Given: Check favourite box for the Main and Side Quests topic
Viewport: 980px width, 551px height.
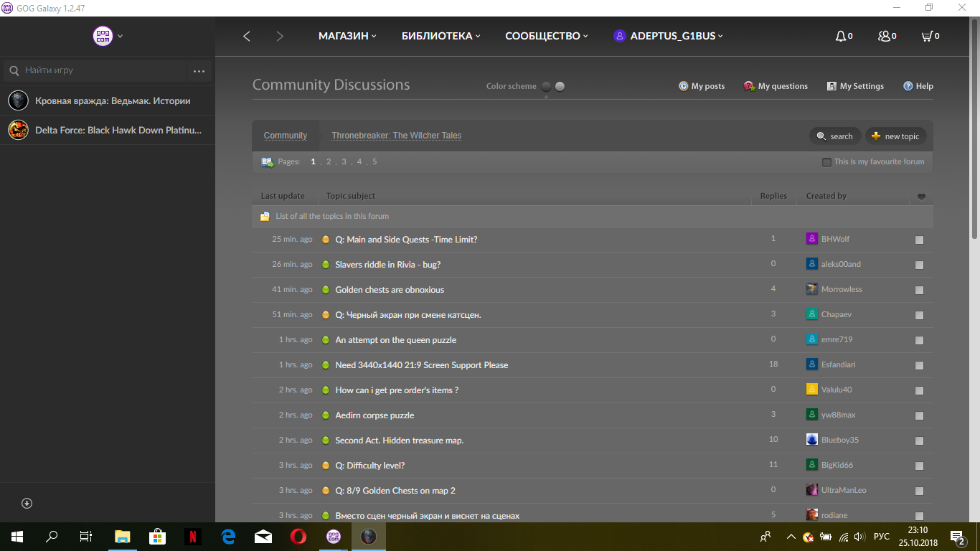Looking at the screenshot, I should pos(920,240).
